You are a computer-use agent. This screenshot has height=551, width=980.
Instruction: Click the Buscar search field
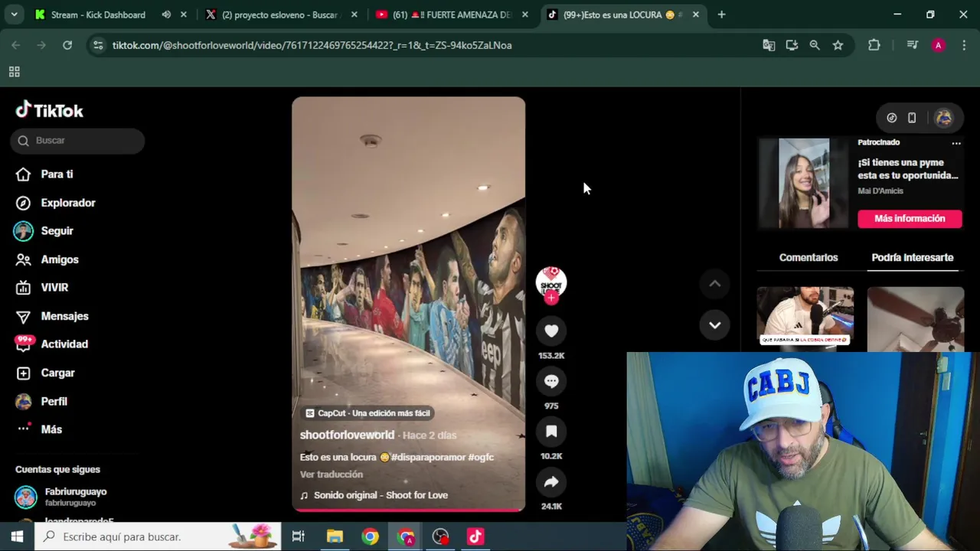(x=77, y=141)
